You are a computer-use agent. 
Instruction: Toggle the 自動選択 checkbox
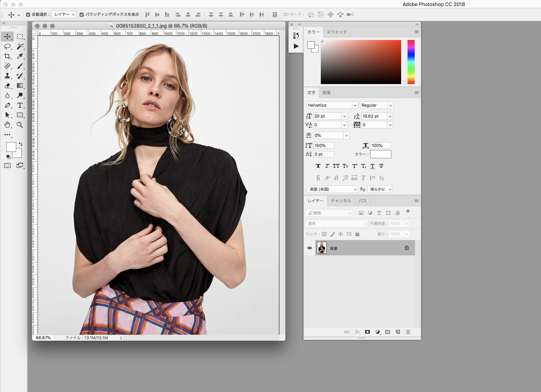[28, 14]
